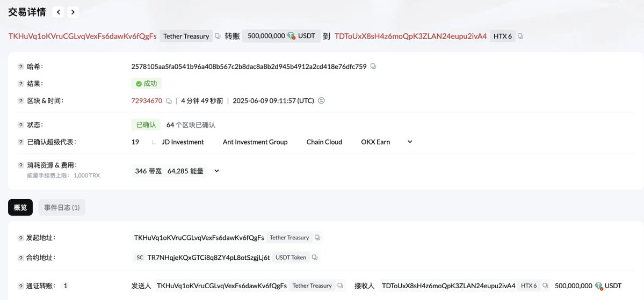The height and width of the screenshot is (300, 644).
Task: Go to next transaction arrow
Action: tap(73, 12)
